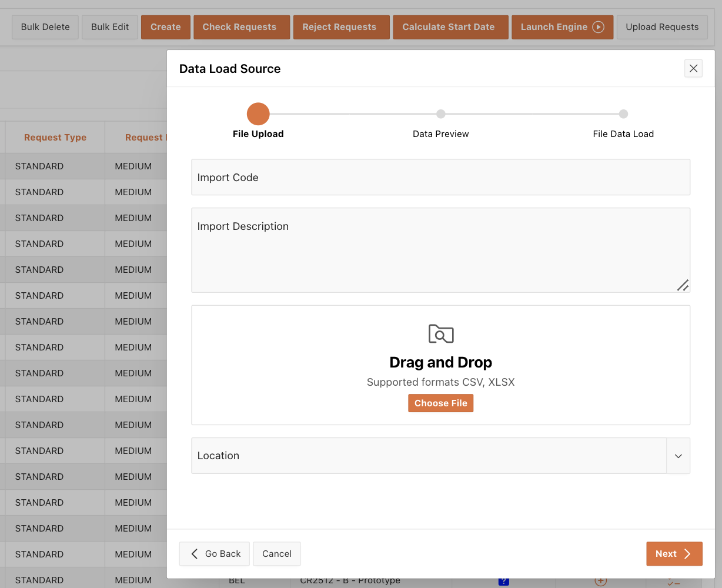Screen dimensions: 722x588
Task: Click the Drag and Drop heading
Action: coord(441,362)
